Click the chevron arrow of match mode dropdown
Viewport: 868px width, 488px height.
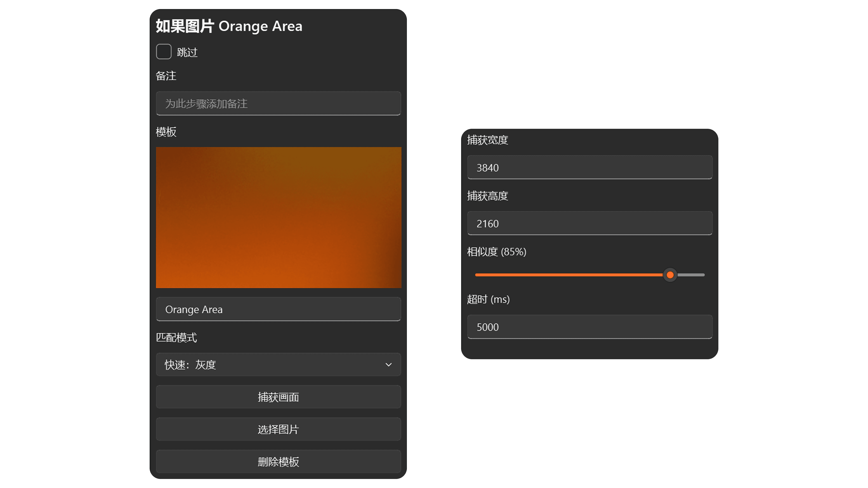tap(389, 365)
